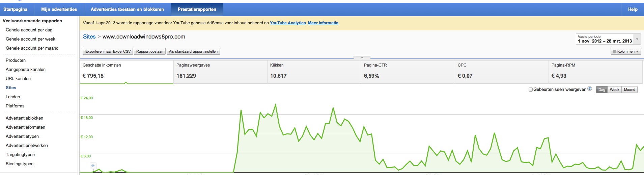Open the help icon beside Gebeurtenissen weergeven
This screenshot has width=644, height=175.
pos(590,89)
